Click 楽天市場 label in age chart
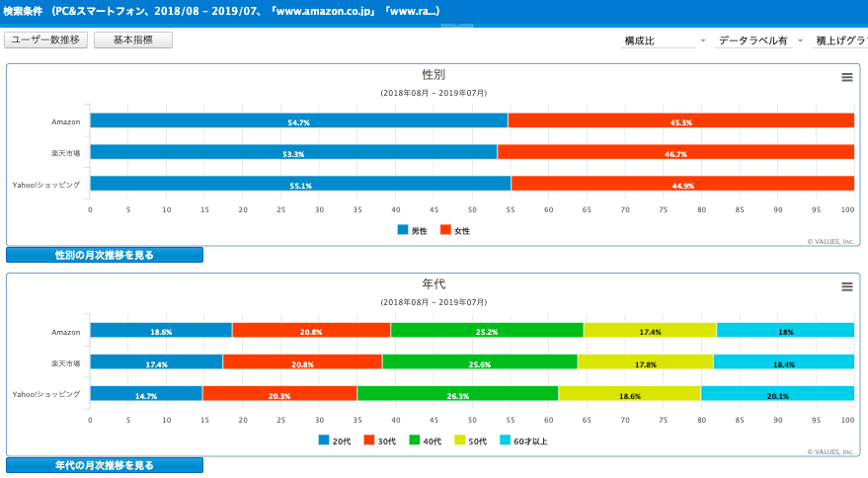The width and height of the screenshot is (868, 478). (66, 363)
